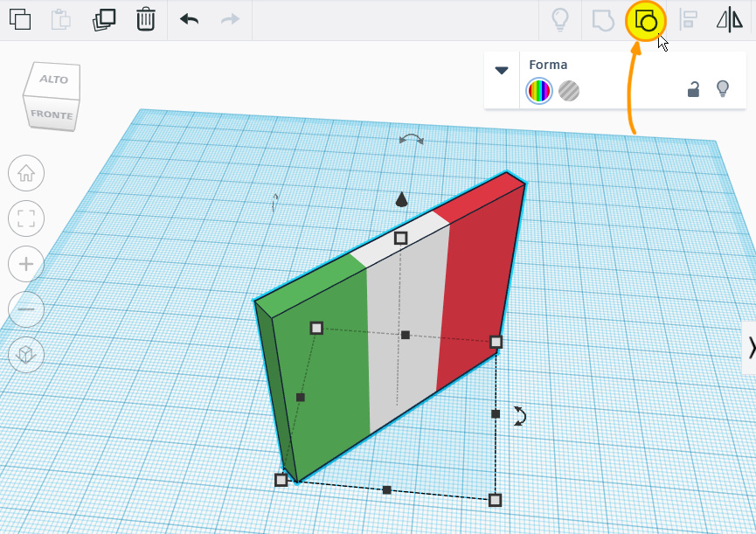Choose the multicolor solid swatch
The width and height of the screenshot is (756, 534).
(x=539, y=91)
